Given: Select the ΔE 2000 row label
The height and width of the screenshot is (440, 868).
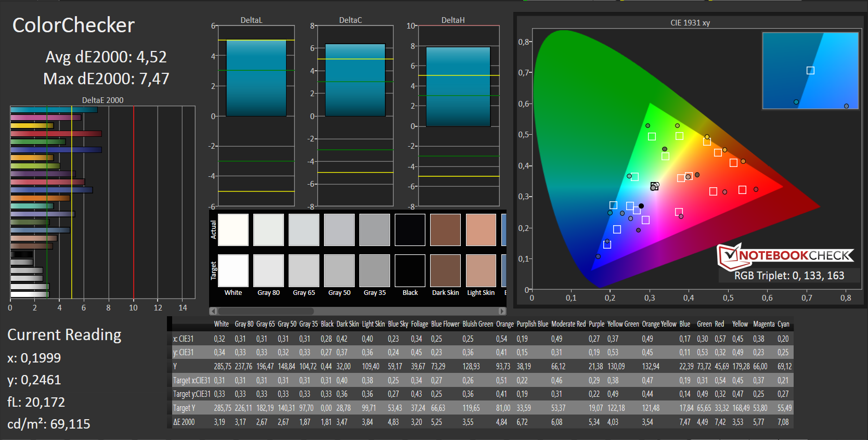Looking at the screenshot, I should [x=184, y=422].
